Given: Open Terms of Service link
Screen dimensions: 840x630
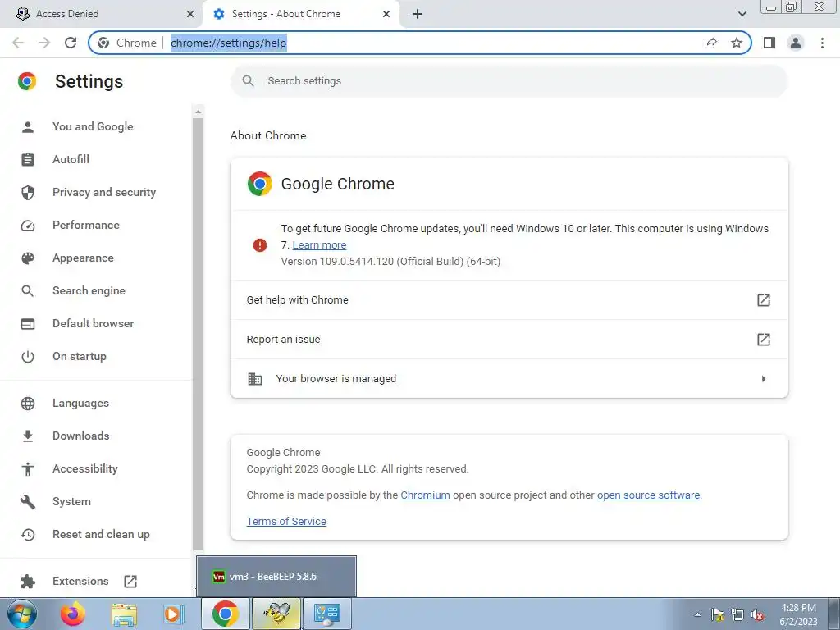Looking at the screenshot, I should coord(286,522).
